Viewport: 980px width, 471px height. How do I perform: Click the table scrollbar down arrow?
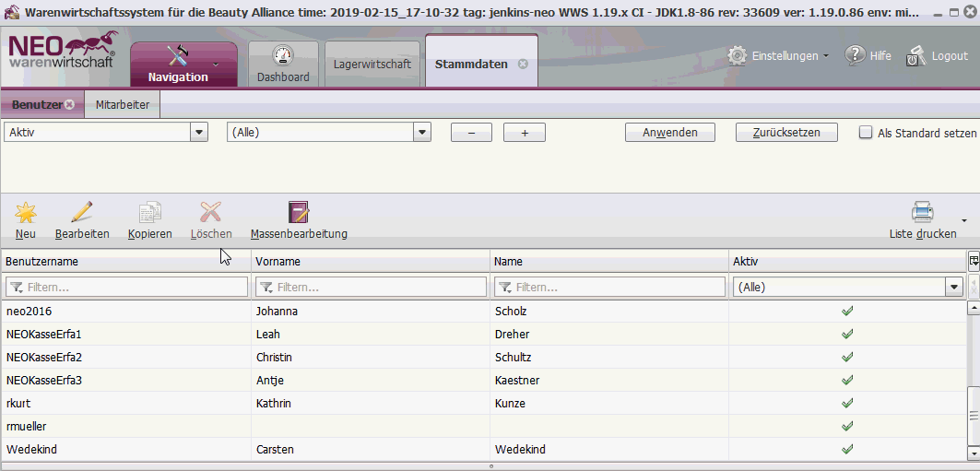(x=974, y=453)
